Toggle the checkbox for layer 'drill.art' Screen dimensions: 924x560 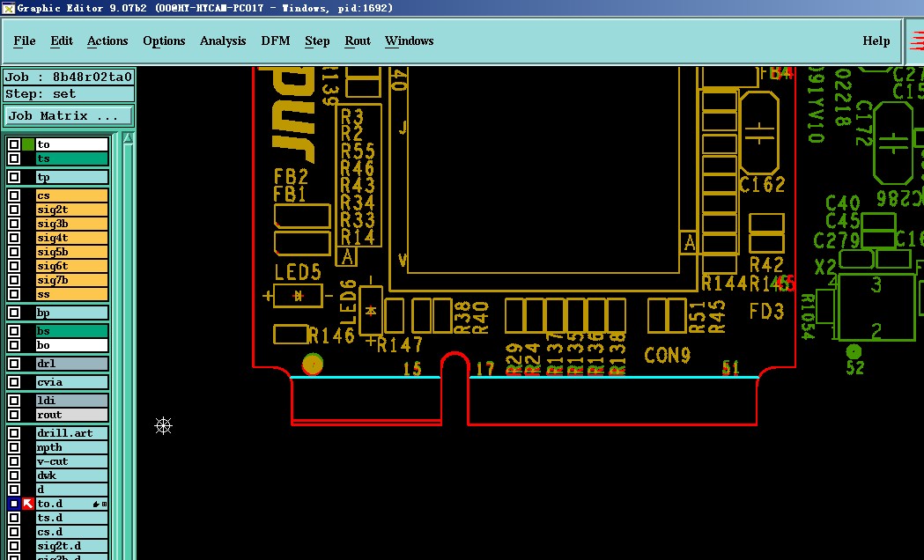13,433
